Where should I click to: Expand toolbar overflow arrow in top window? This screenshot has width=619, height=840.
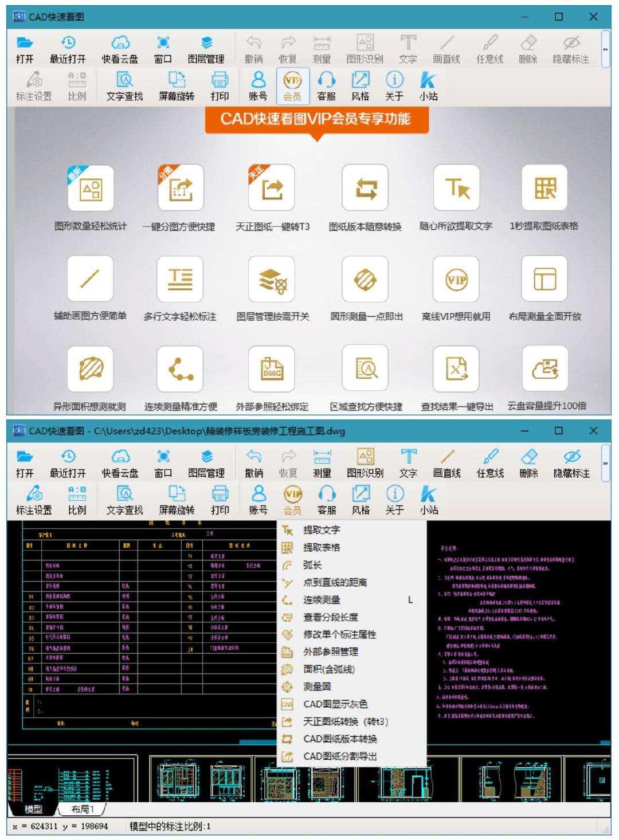(605, 50)
